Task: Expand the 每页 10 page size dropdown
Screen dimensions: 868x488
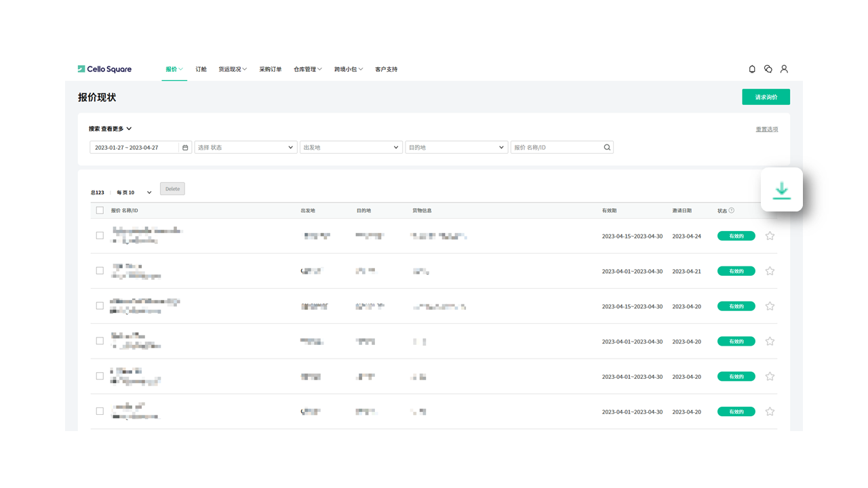Action: (x=134, y=192)
